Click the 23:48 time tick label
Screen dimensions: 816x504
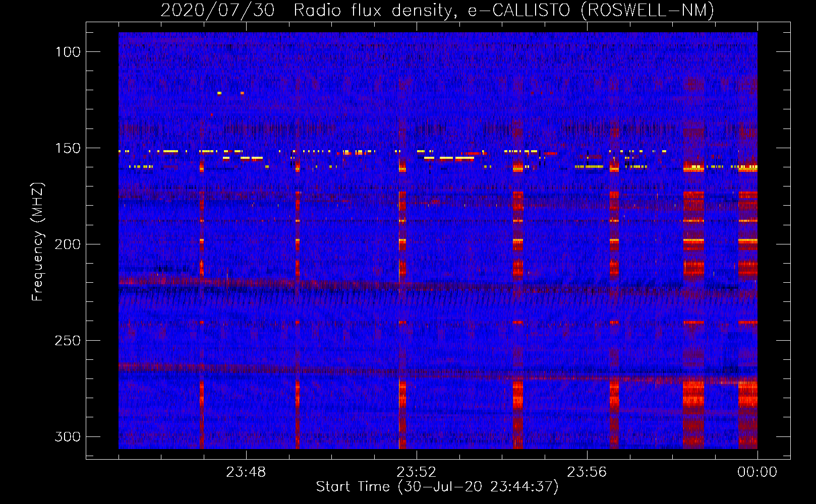246,472
